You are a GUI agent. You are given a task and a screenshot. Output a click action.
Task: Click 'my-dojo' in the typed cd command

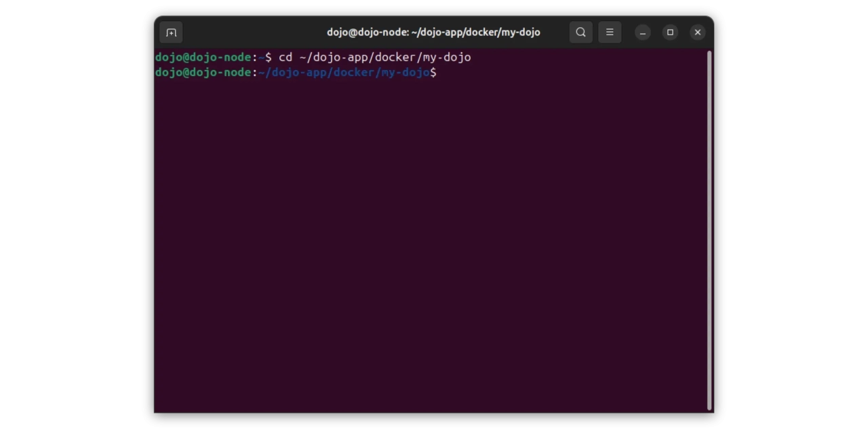point(447,58)
